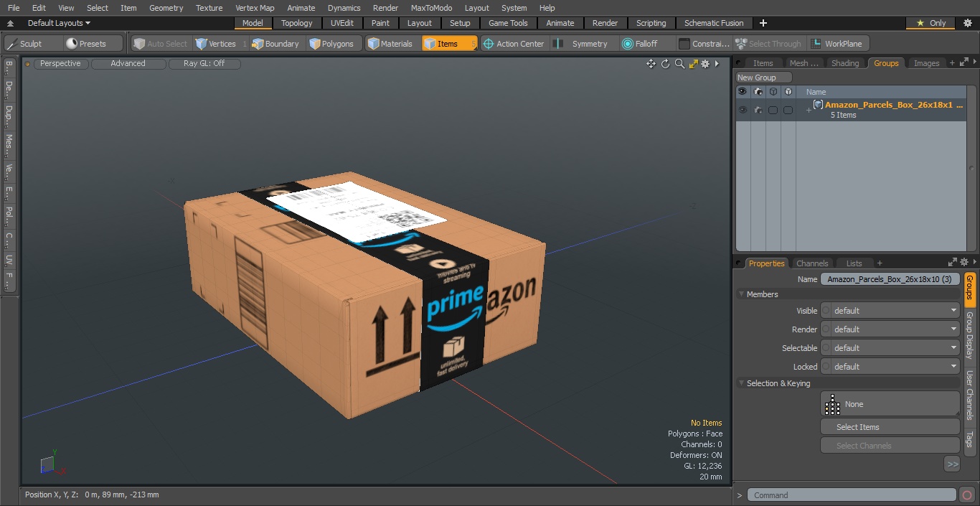The width and height of the screenshot is (980, 506).
Task: Open the Locked dropdown
Action: click(895, 367)
